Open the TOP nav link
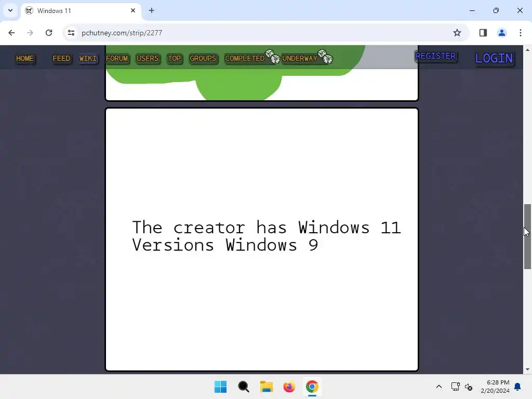Viewport: 532px width, 399px height. point(175,58)
